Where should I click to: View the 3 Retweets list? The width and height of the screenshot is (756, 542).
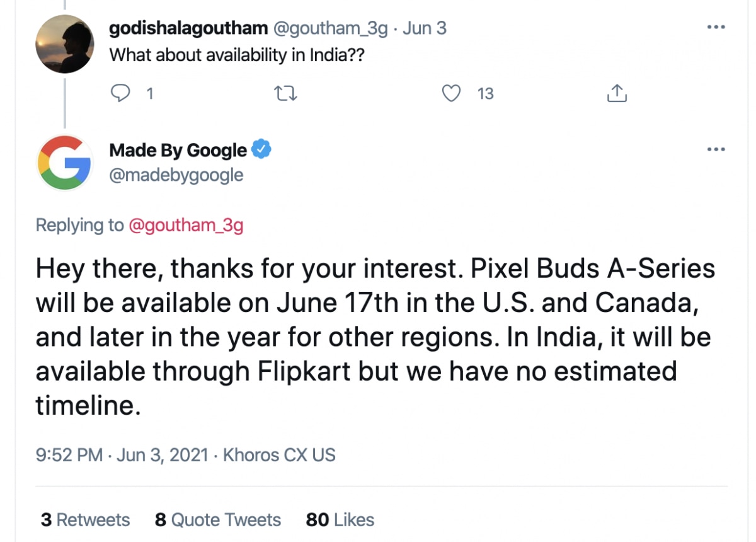85,520
